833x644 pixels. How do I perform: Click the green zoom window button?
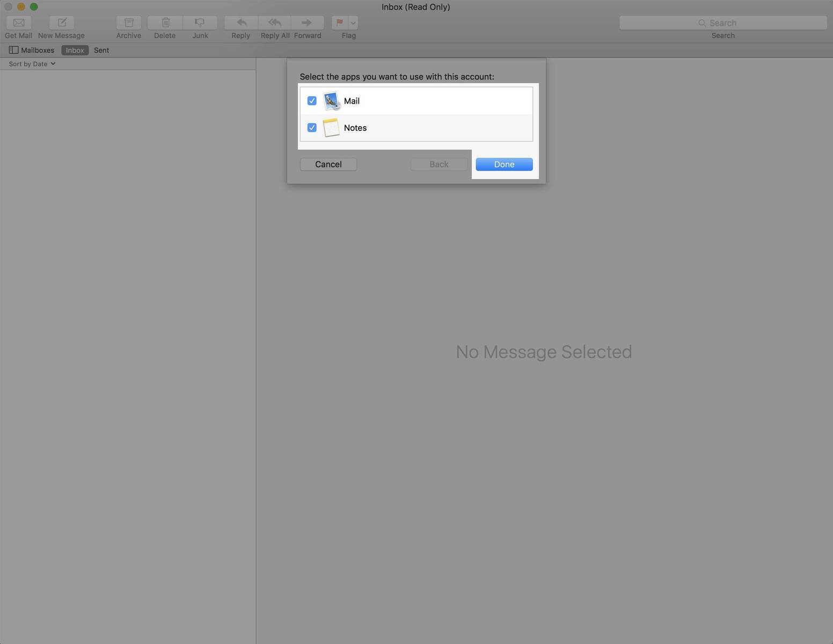click(34, 6)
